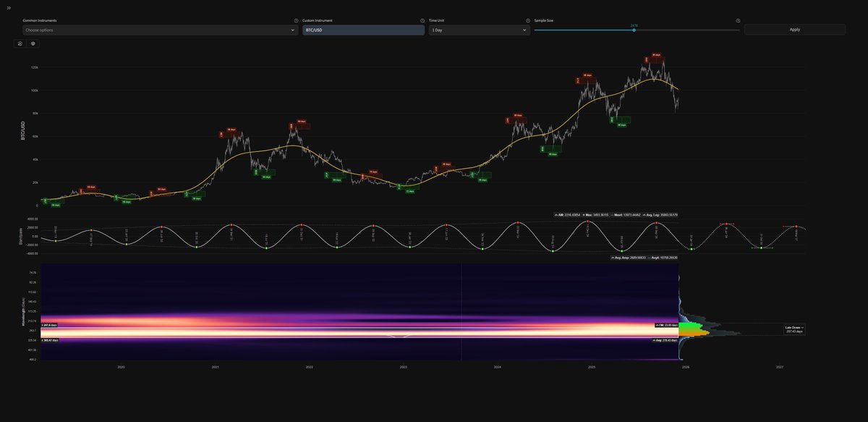868x422 pixels.
Task: Click the 120k tick on the price axis
Action: pyautogui.click(x=33, y=67)
